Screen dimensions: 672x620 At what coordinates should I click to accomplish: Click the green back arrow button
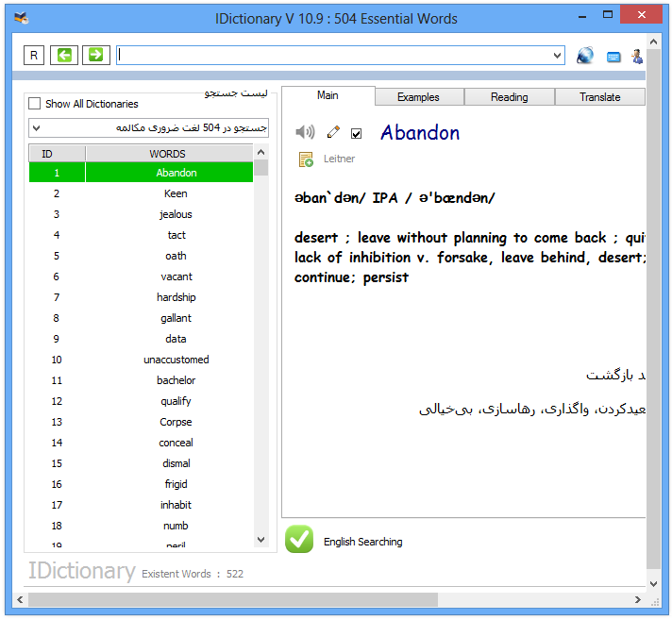point(65,56)
